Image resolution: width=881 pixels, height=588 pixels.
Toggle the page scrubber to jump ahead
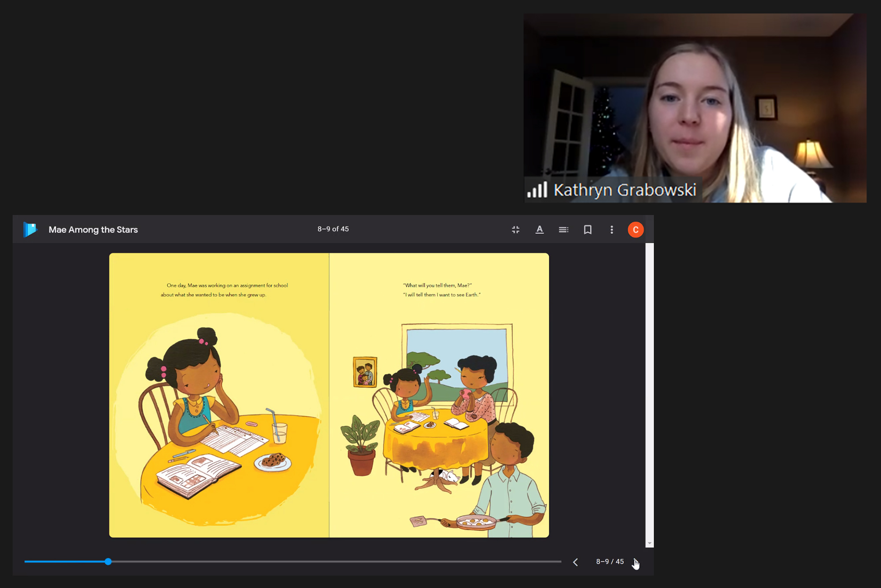pos(108,562)
